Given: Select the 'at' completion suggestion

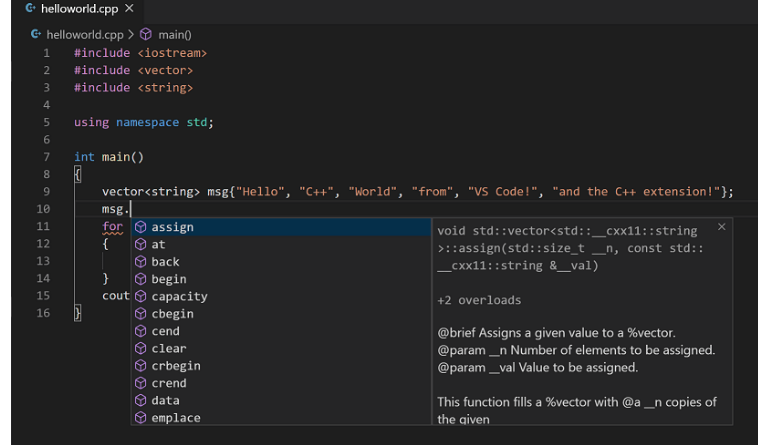Looking at the screenshot, I should pyautogui.click(x=159, y=244).
